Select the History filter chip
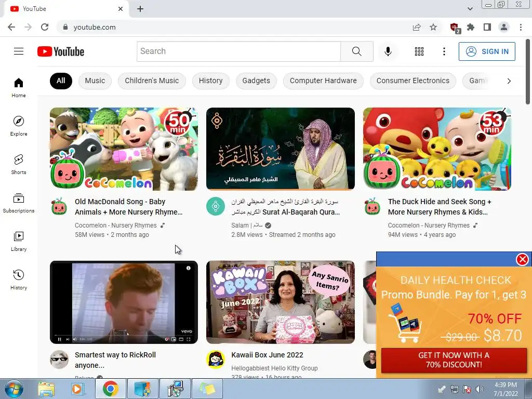The width and height of the screenshot is (532, 399). click(211, 81)
